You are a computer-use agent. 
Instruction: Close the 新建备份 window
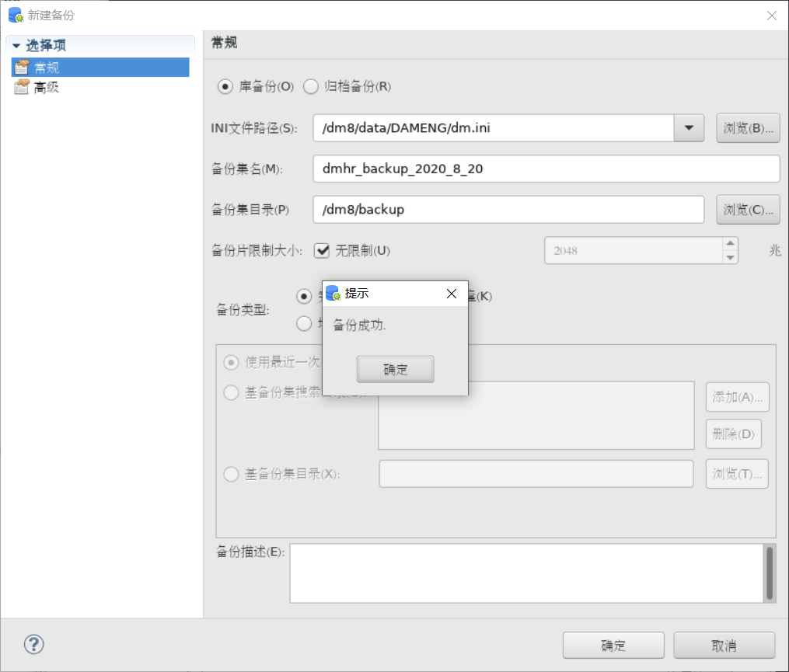[772, 16]
